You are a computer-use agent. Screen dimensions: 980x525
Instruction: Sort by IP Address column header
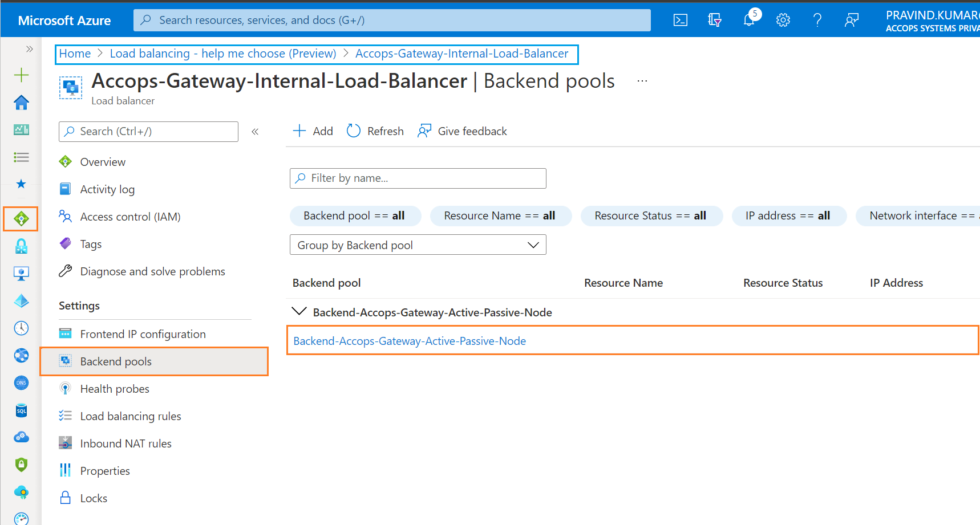896,283
